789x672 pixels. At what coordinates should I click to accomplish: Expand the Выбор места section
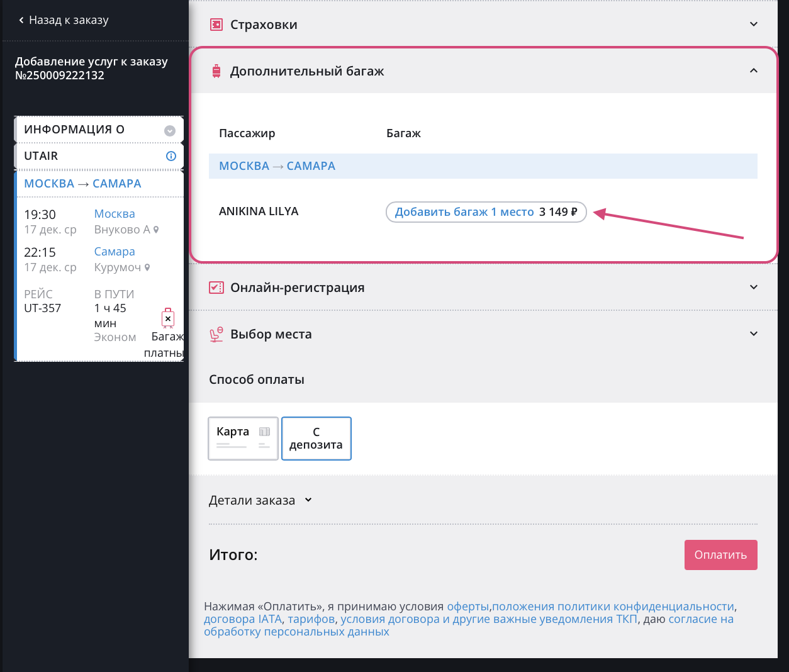point(754,334)
